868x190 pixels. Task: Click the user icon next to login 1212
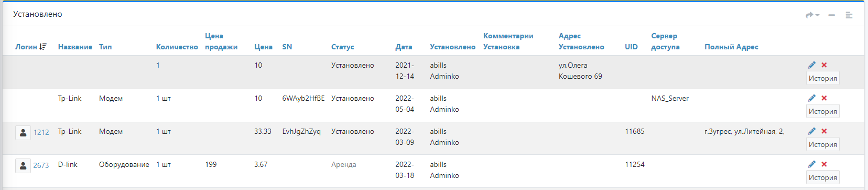point(23,133)
